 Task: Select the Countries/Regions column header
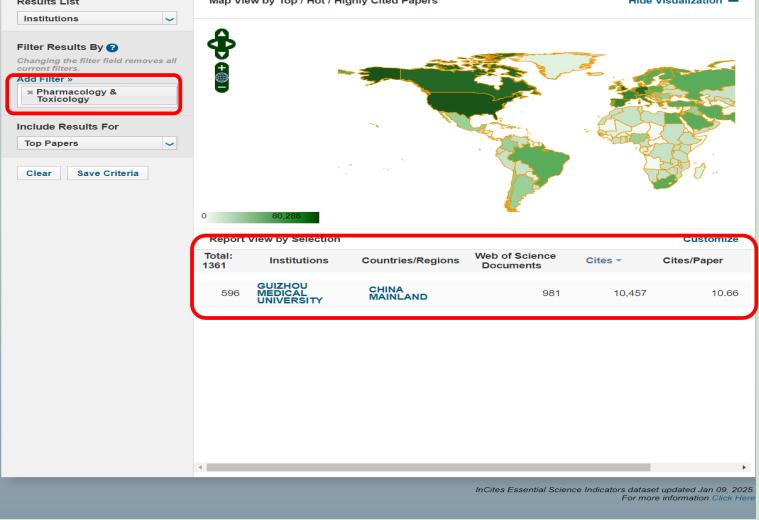410,260
